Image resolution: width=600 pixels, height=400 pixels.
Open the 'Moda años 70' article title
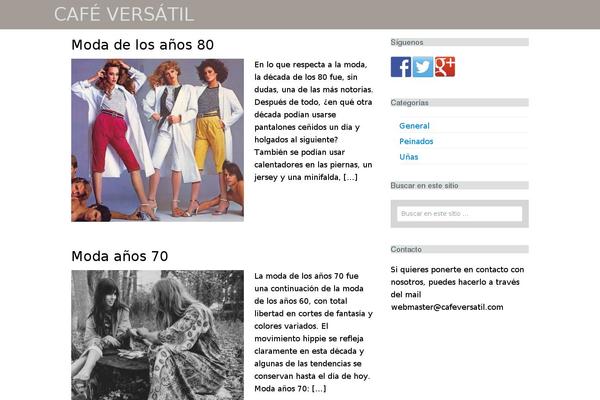[x=120, y=256]
